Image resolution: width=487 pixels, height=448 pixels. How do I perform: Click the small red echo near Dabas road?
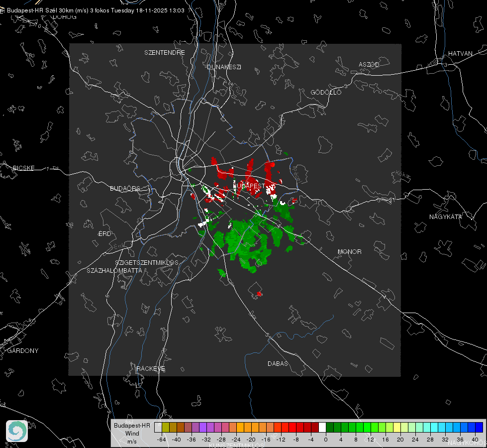(x=259, y=294)
